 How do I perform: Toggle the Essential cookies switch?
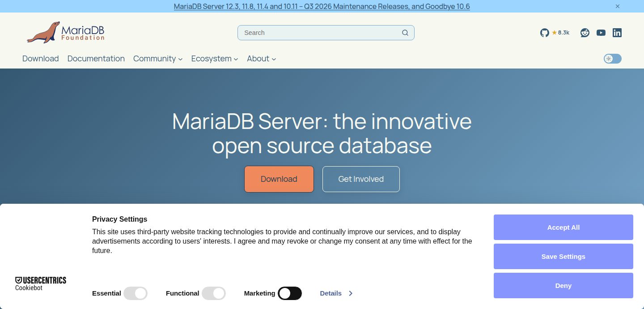coord(136,293)
